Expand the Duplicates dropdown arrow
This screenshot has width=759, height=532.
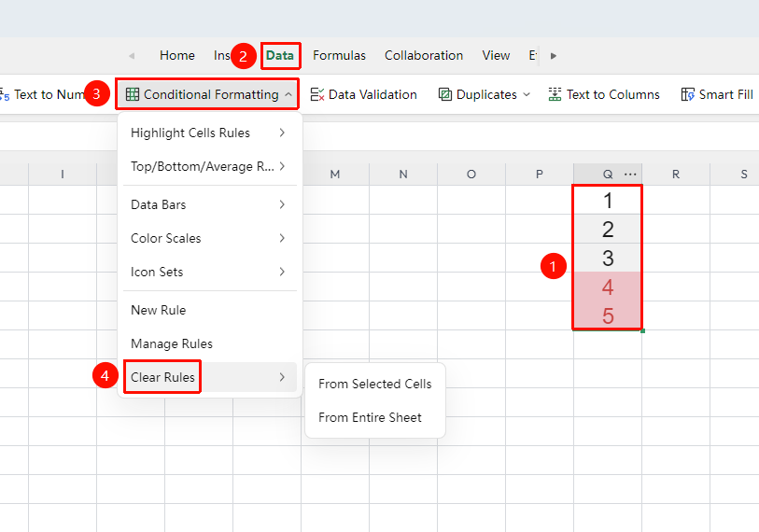click(x=527, y=94)
